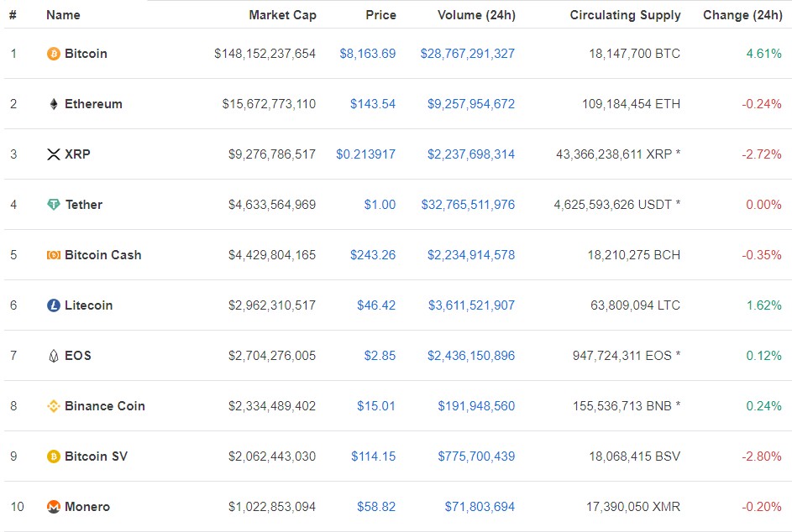This screenshot has height=532, width=792.
Task: Click the Bitcoin Cash logo icon
Action: [x=54, y=255]
